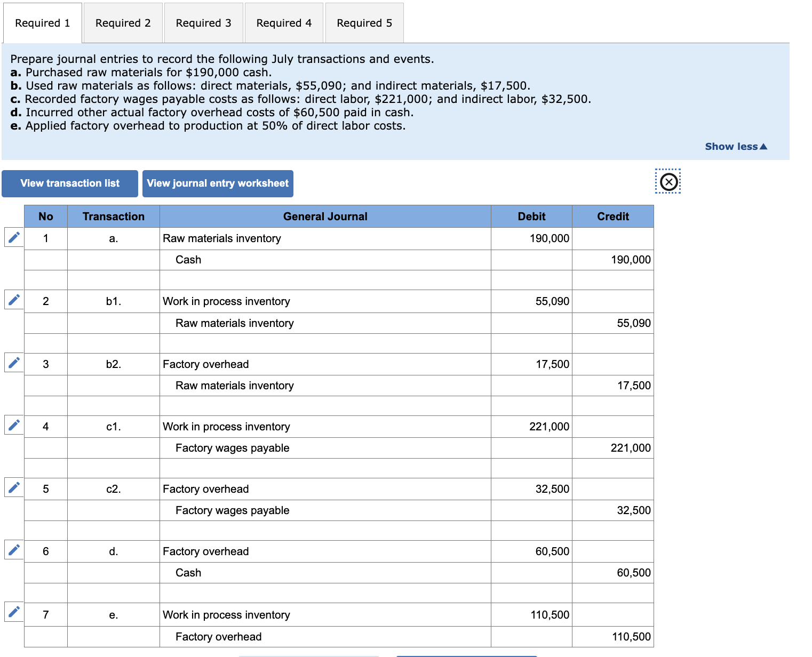Edit journal entry 1 with pencil icon
Viewport: 812px width, 657px height.
[14, 237]
